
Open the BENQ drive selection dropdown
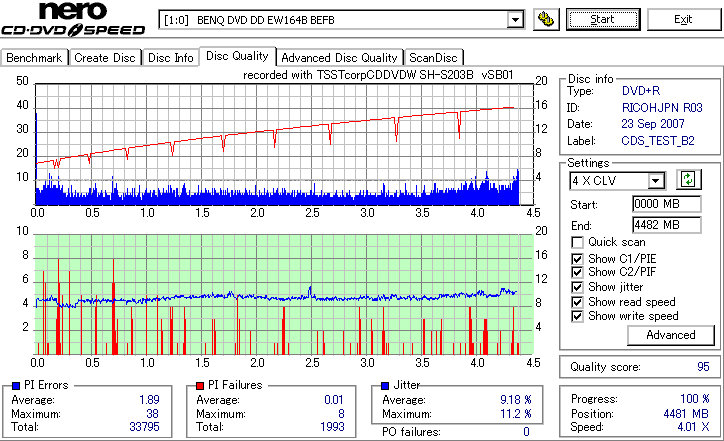pos(515,20)
